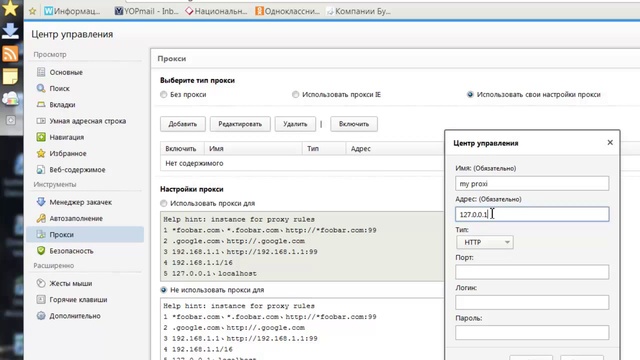Image resolution: width=640 pixels, height=360 pixels.
Task: Click the bookmark star icon in bookmarks bar
Action: (x=32, y=11)
